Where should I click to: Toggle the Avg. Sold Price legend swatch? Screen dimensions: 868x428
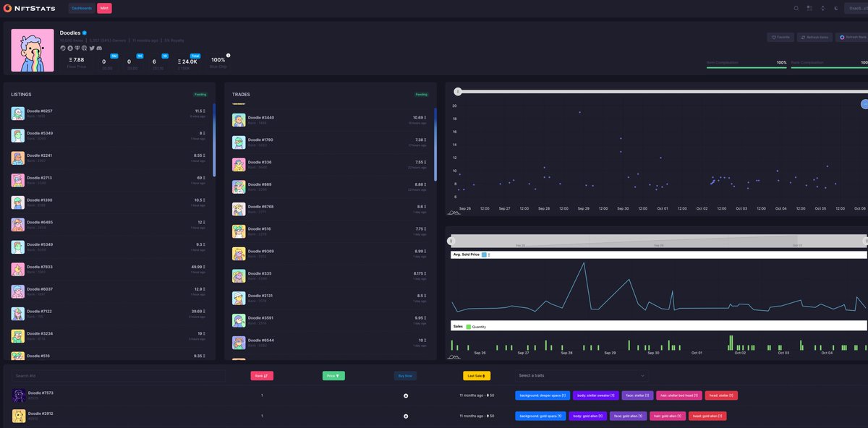tap(484, 254)
